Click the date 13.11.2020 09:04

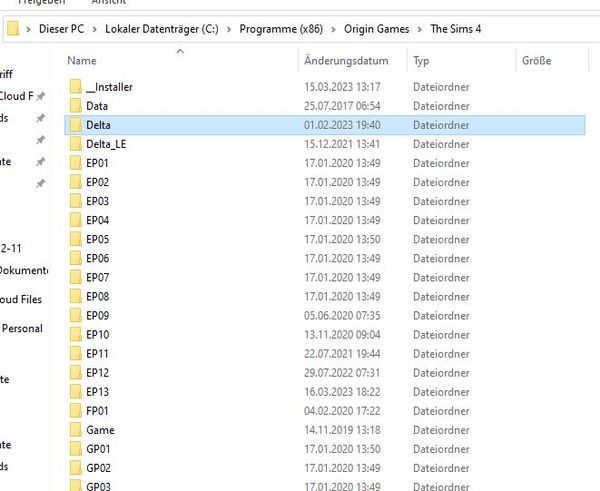tap(342, 335)
